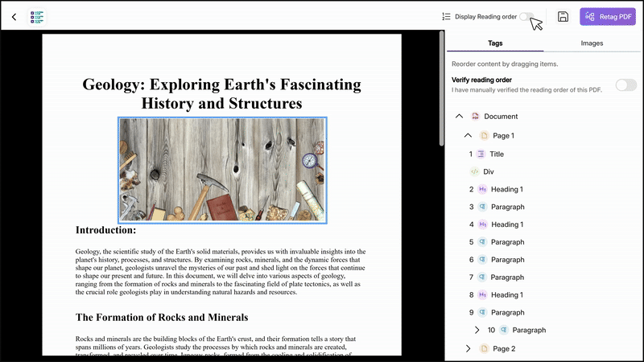Viewport: 644px width, 362px height.
Task: Click the Title tag icon
Action: point(481,154)
